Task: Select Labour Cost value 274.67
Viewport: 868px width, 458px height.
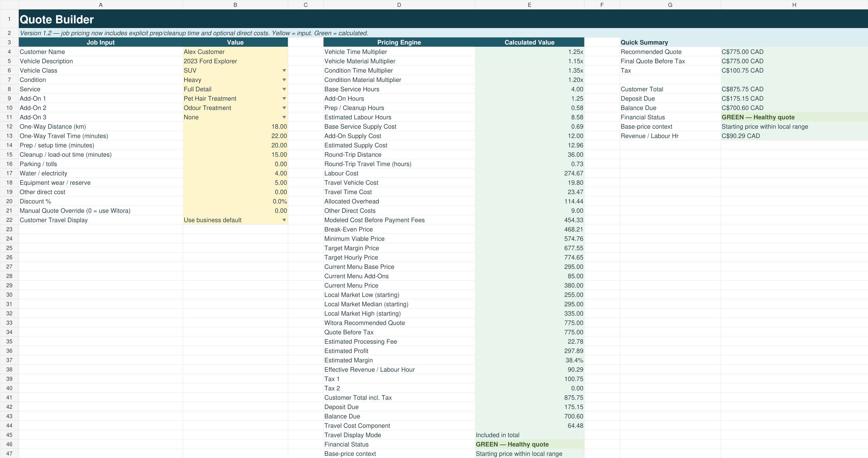Action: point(529,174)
